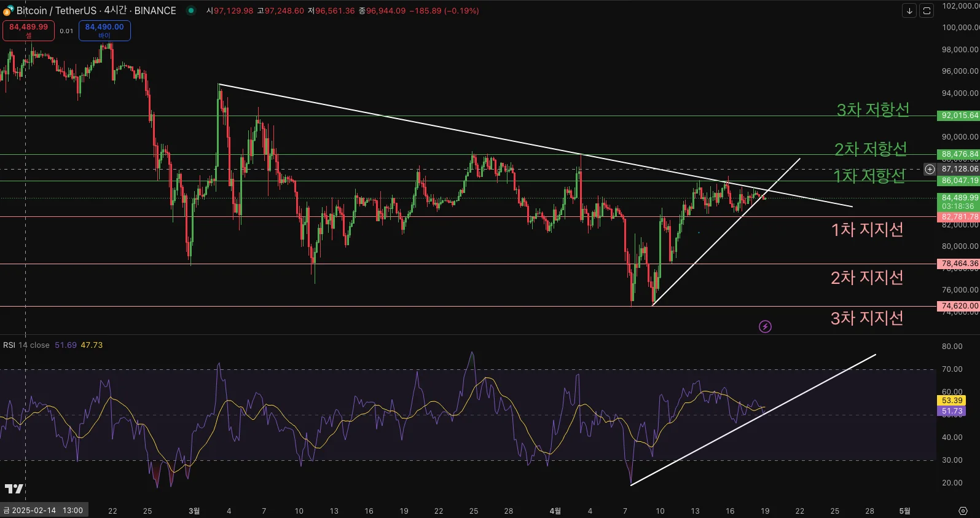Click the plus icon beside 87,128.06
Viewport: 980px width, 518px height.
coord(930,169)
